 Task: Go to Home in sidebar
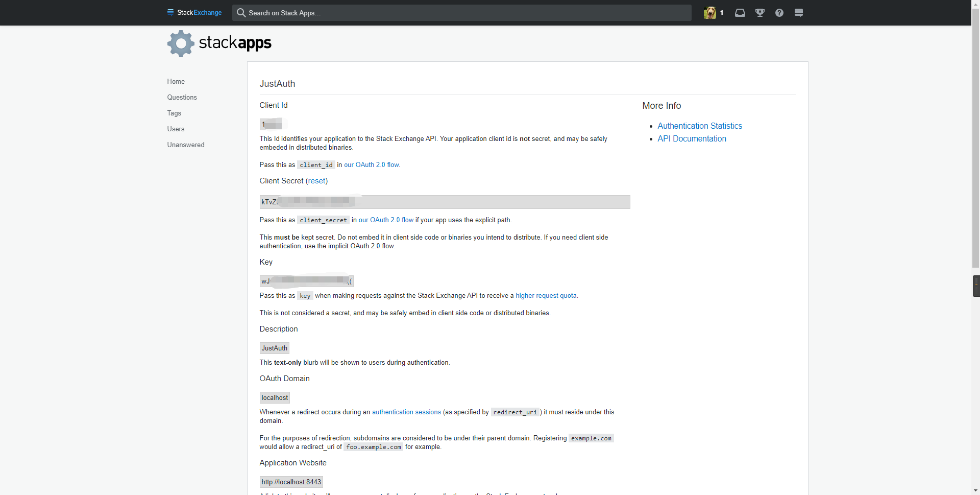(x=176, y=81)
